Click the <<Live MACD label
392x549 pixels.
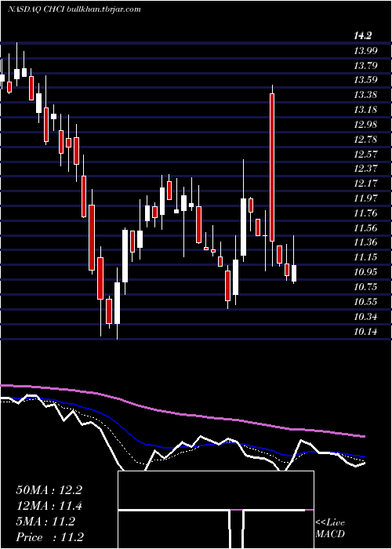(x=330, y=529)
